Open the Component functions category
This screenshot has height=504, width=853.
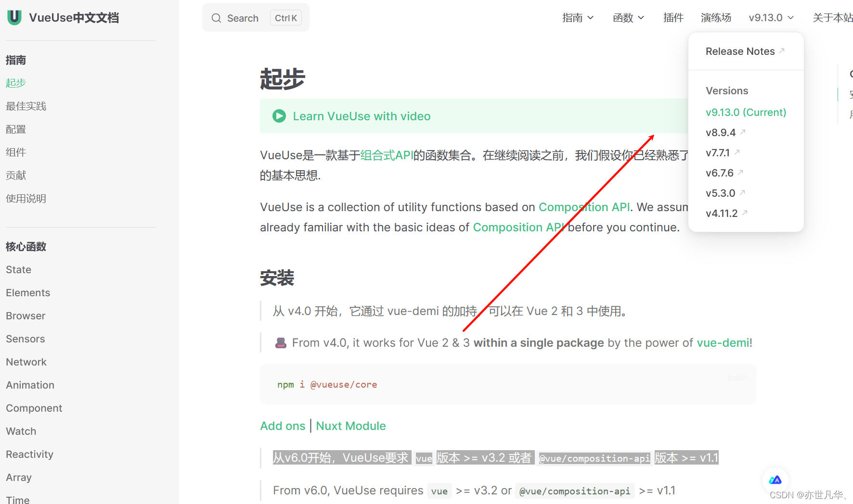tap(34, 408)
